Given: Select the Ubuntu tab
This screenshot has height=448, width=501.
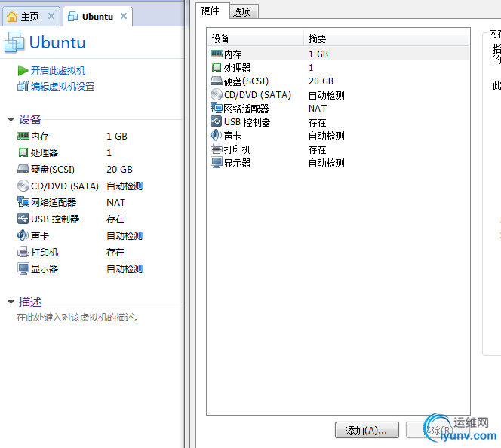Looking at the screenshot, I should [x=98, y=16].
